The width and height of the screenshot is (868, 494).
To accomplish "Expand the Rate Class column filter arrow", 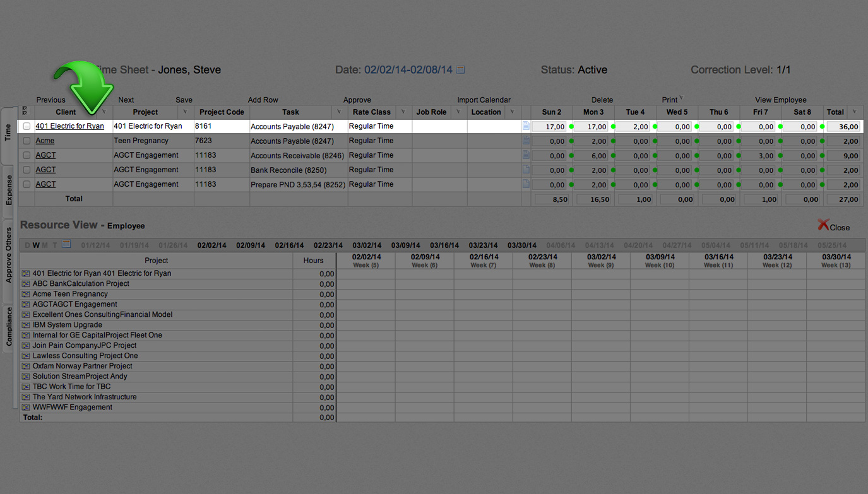I will pos(403,112).
